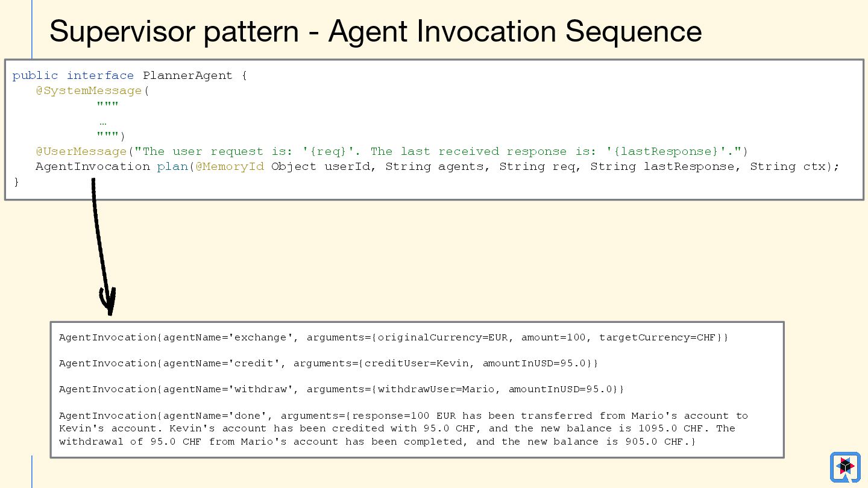The image size is (868, 488).
Task: Click the logo icon in the bottom-right corner
Action: [845, 467]
